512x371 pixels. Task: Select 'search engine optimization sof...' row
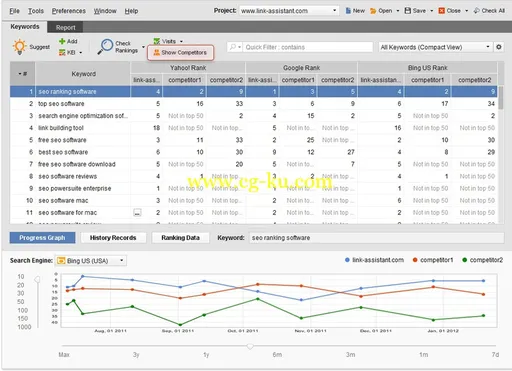click(x=254, y=116)
